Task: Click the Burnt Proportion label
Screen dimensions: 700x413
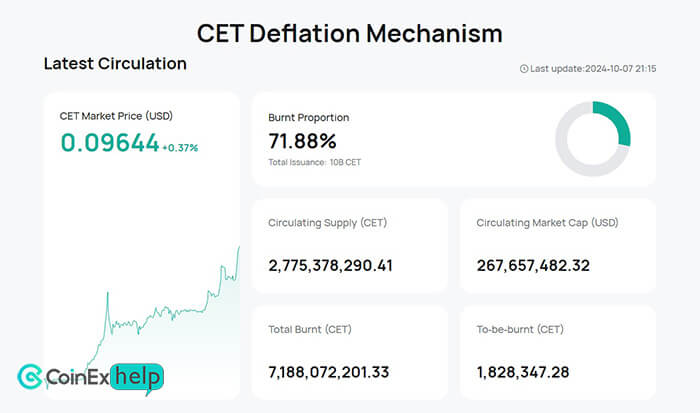Action: 309,117
